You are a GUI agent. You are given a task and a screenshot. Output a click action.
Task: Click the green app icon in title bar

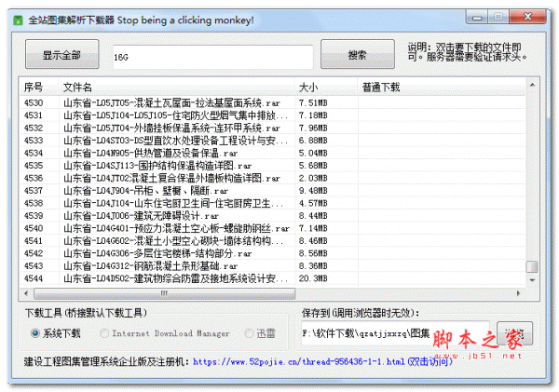pos(18,20)
